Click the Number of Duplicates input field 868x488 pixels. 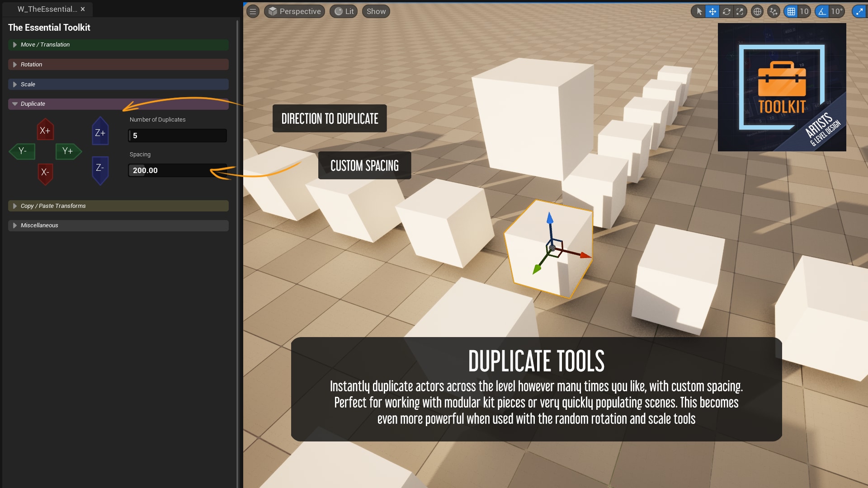tap(177, 136)
